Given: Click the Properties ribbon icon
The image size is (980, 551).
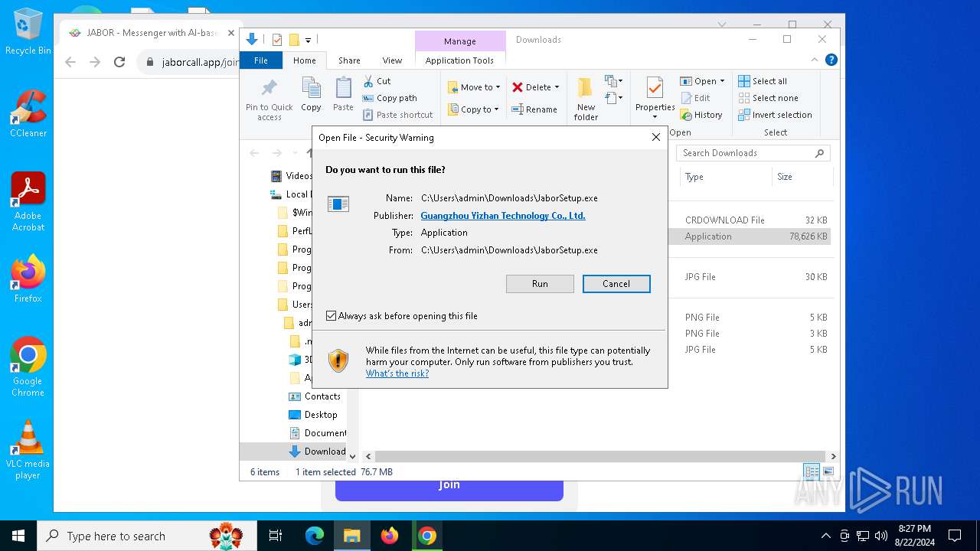Looking at the screenshot, I should pyautogui.click(x=655, y=88).
